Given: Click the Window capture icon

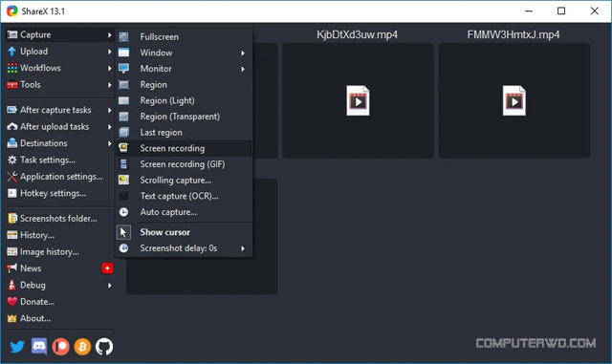Looking at the screenshot, I should (x=123, y=53).
